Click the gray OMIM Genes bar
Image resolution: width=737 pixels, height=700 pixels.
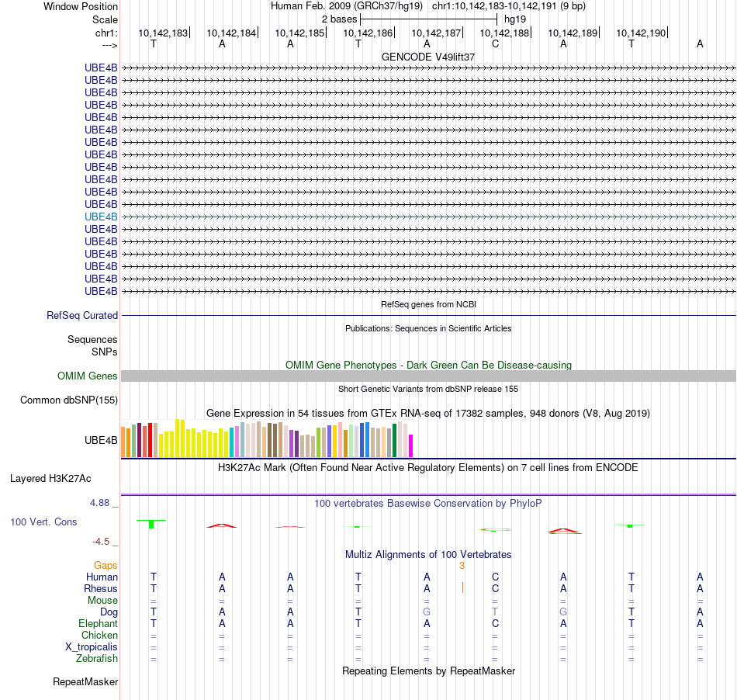tap(428, 376)
